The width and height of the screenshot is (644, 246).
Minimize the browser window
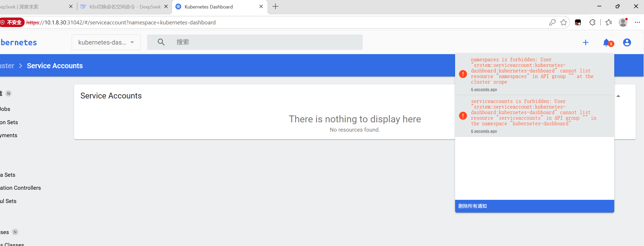click(x=599, y=6)
